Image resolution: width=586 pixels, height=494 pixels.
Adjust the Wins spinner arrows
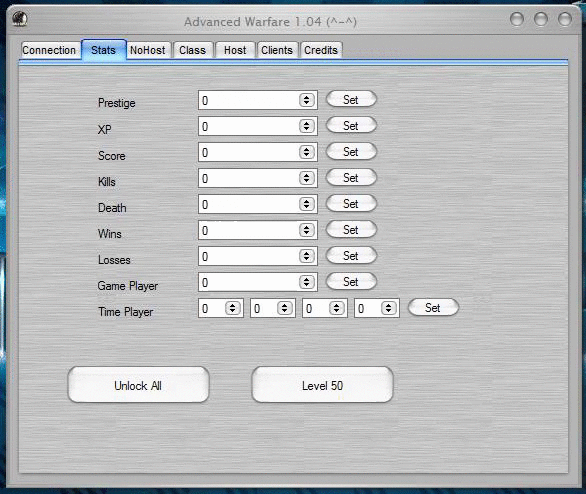[306, 230]
